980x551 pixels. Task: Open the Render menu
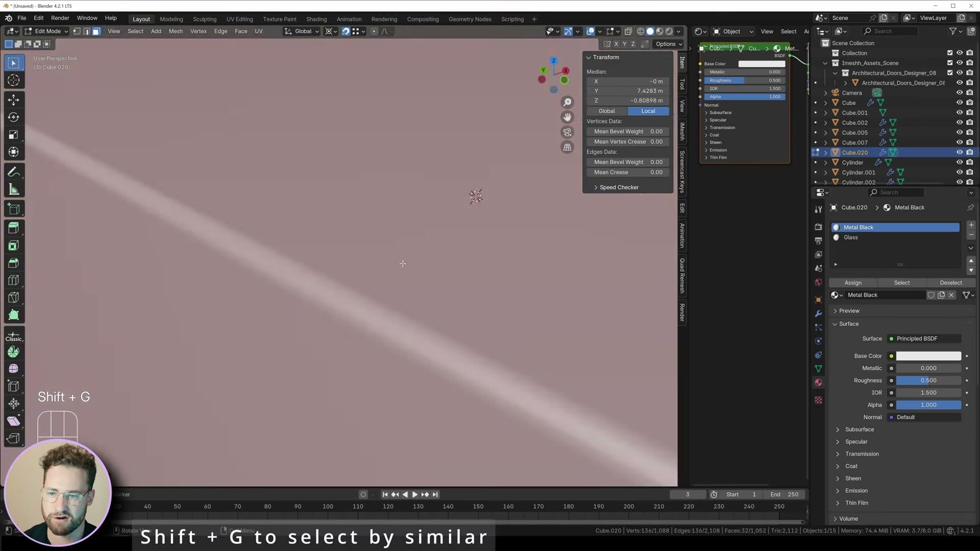pos(60,18)
